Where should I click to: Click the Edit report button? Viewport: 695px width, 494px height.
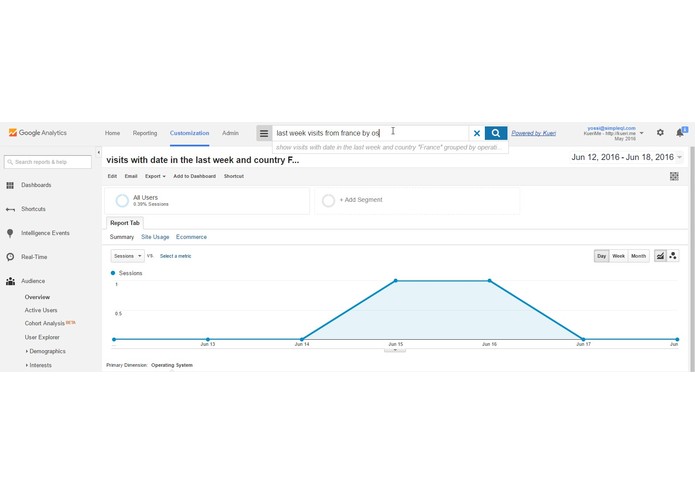pos(112,176)
